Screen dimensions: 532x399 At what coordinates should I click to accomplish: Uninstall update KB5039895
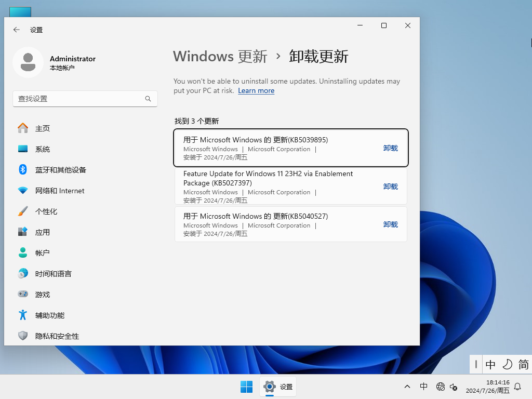(x=390, y=148)
